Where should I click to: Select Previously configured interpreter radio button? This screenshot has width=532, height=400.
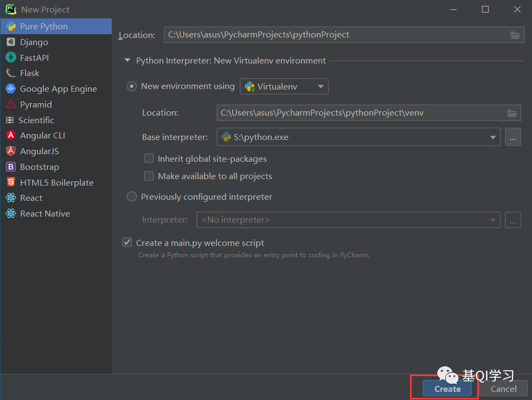[x=132, y=196]
